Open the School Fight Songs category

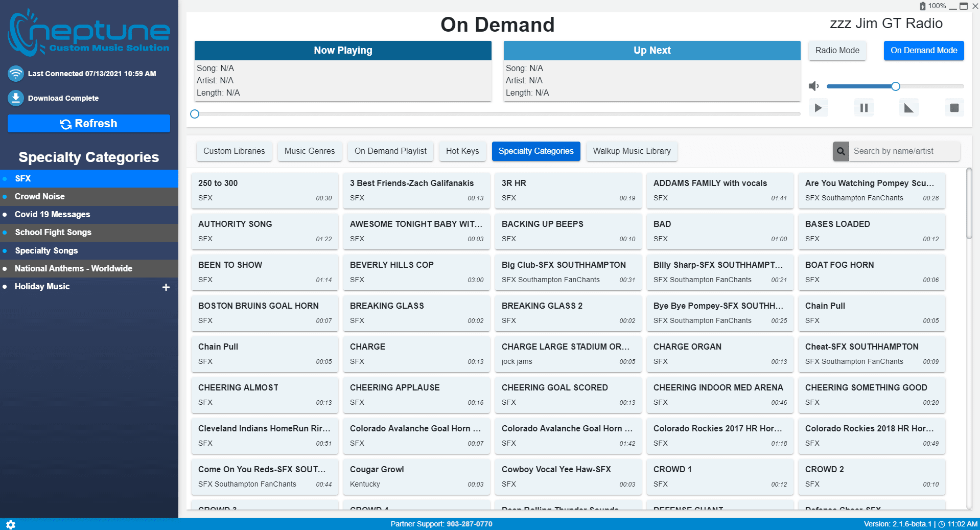click(x=53, y=233)
